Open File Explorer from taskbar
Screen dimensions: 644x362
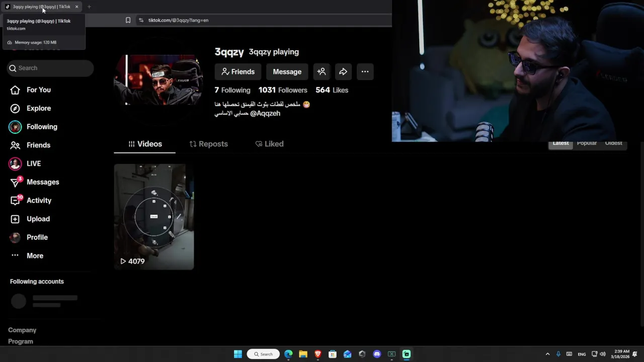303,354
